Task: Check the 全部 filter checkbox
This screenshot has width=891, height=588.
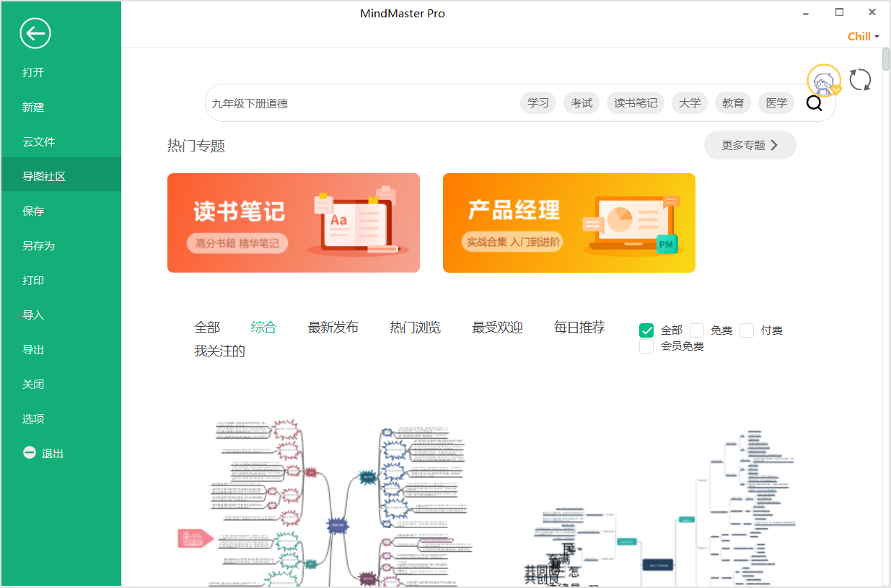Action: coord(646,330)
